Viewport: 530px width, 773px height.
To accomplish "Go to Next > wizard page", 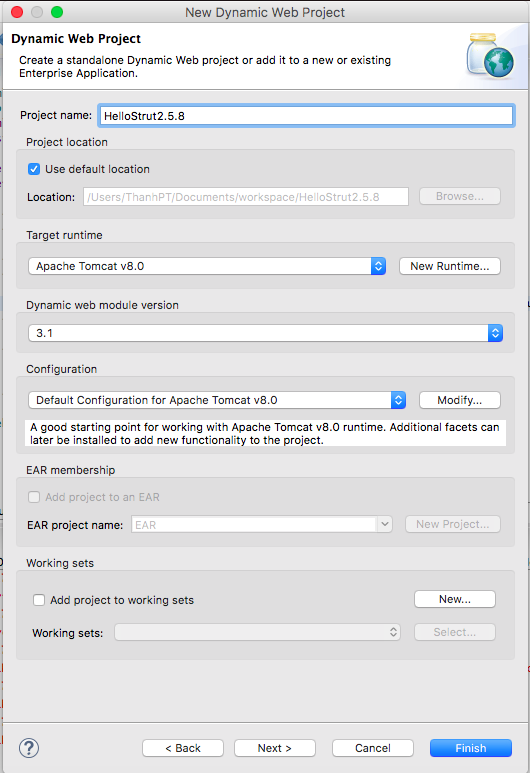I will pyautogui.click(x=275, y=748).
